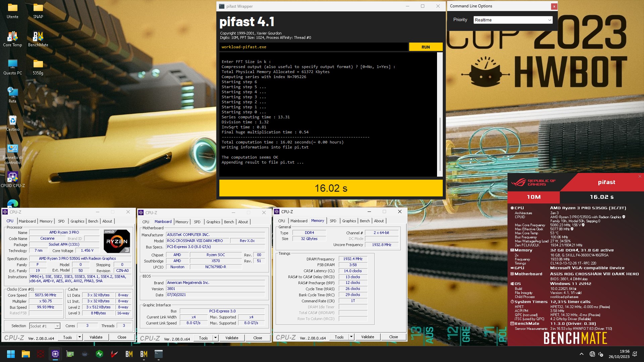This screenshot has width=644, height=362.
Task: Click Validate in CPU-Z CPU window
Action: (96, 337)
